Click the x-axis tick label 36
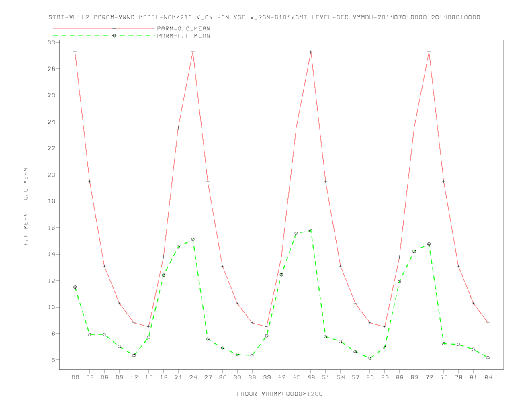 (x=252, y=377)
